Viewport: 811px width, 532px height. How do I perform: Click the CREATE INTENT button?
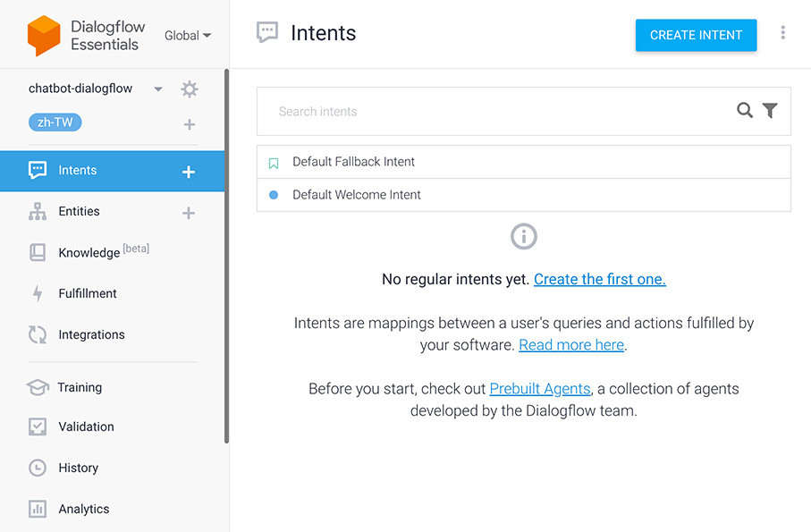coord(696,35)
